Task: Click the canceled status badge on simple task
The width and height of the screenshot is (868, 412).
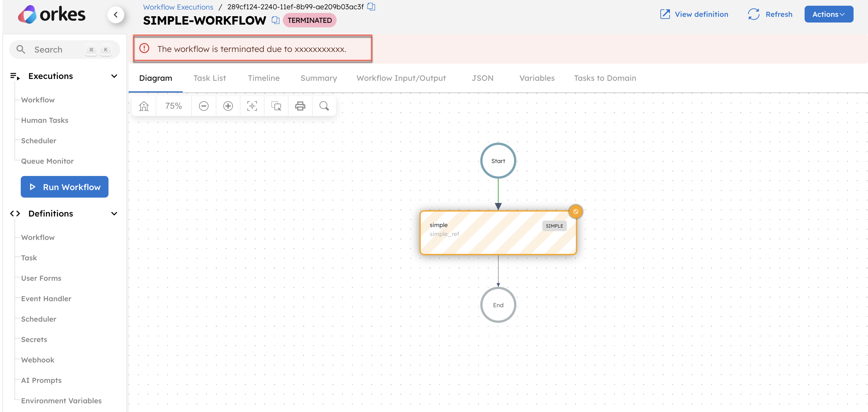Action: point(576,211)
